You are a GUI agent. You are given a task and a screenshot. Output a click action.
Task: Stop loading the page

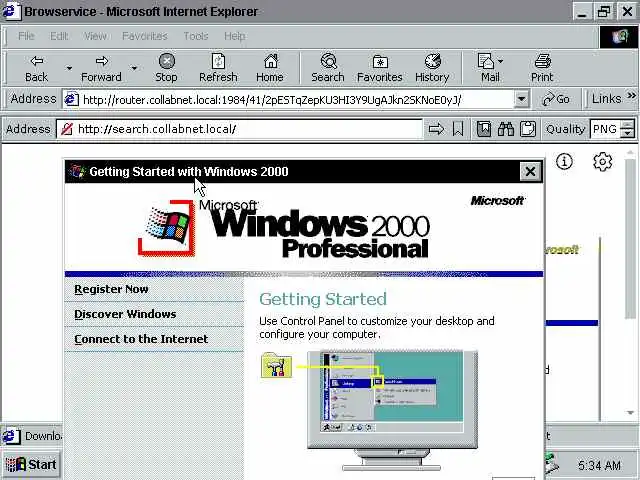[166, 68]
